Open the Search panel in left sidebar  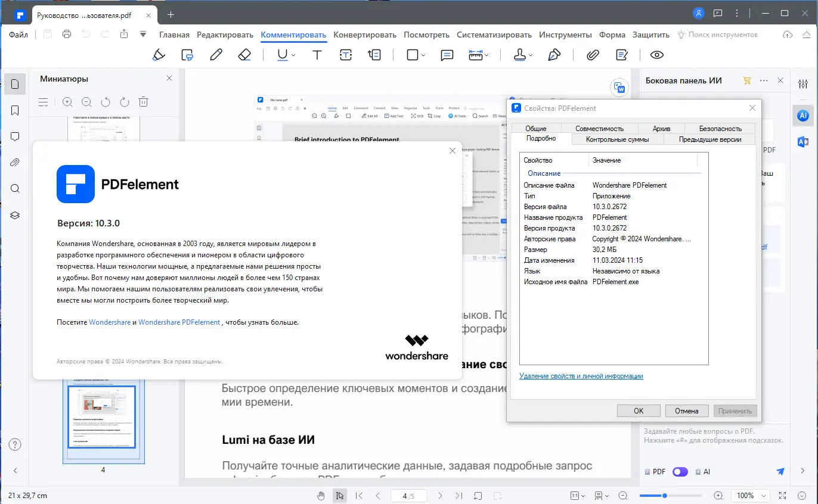click(x=16, y=189)
